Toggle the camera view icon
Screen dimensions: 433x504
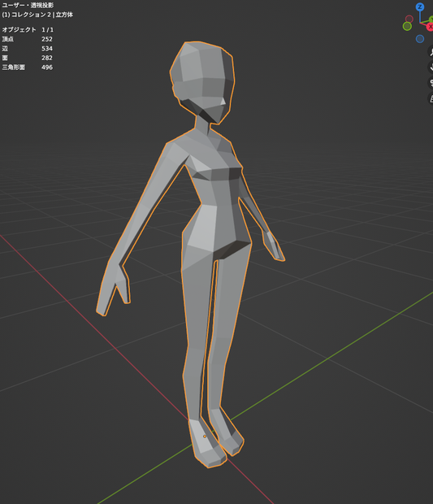pos(431,83)
